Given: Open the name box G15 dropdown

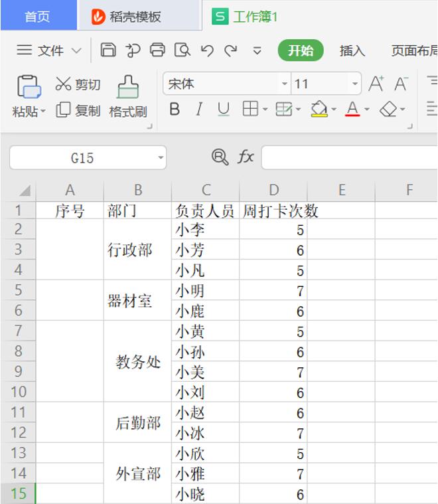Looking at the screenshot, I should click(x=161, y=157).
